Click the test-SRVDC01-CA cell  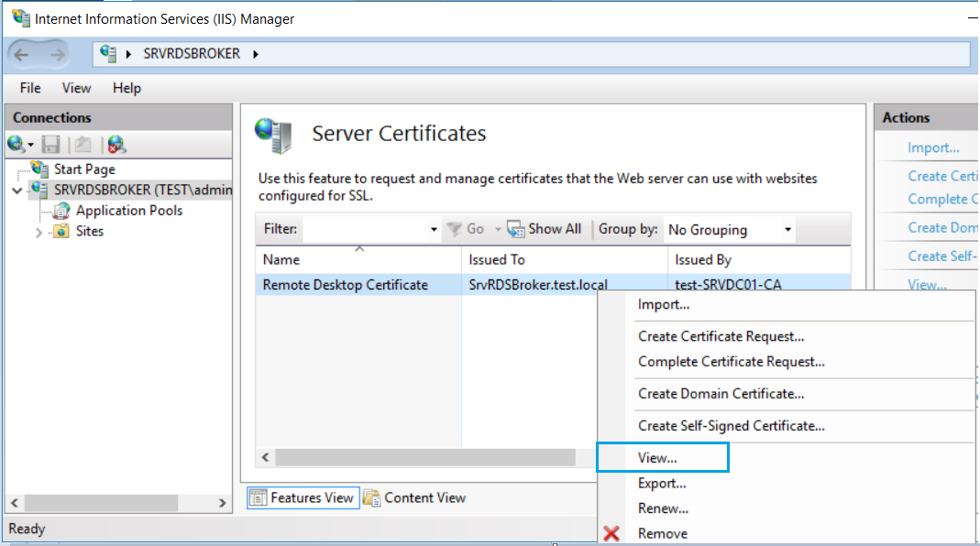(728, 285)
